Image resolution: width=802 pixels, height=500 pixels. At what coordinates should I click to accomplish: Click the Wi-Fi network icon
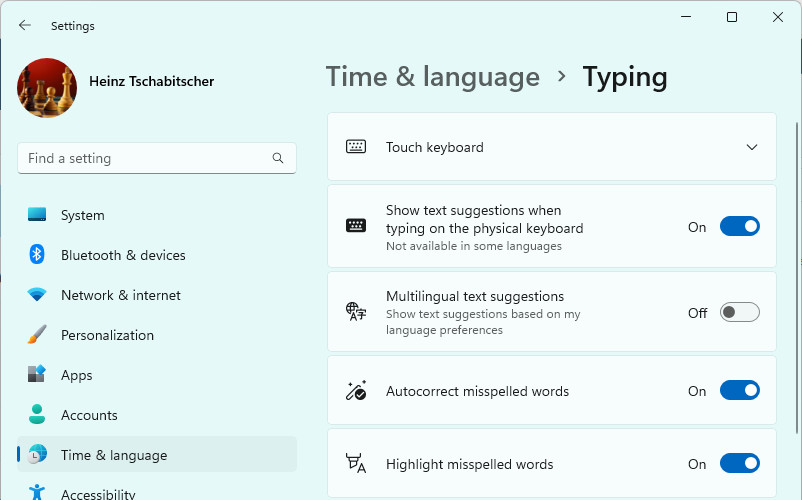[x=37, y=294]
